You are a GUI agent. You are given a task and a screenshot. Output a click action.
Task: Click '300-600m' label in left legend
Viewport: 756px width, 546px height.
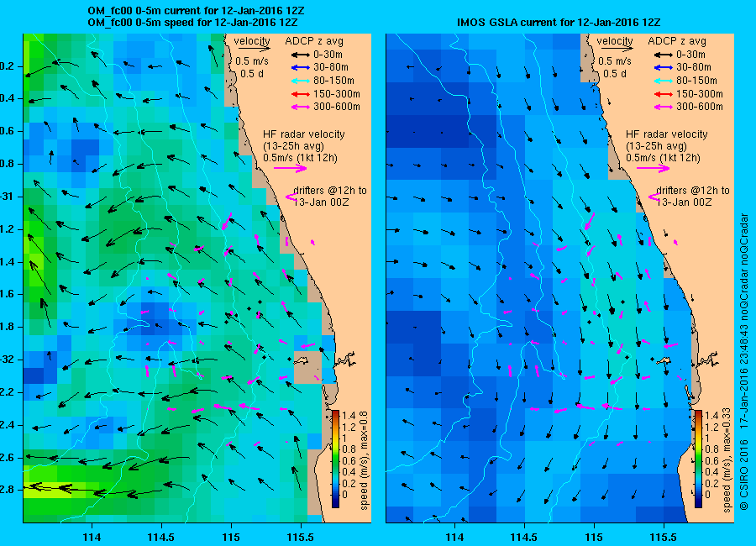click(337, 107)
